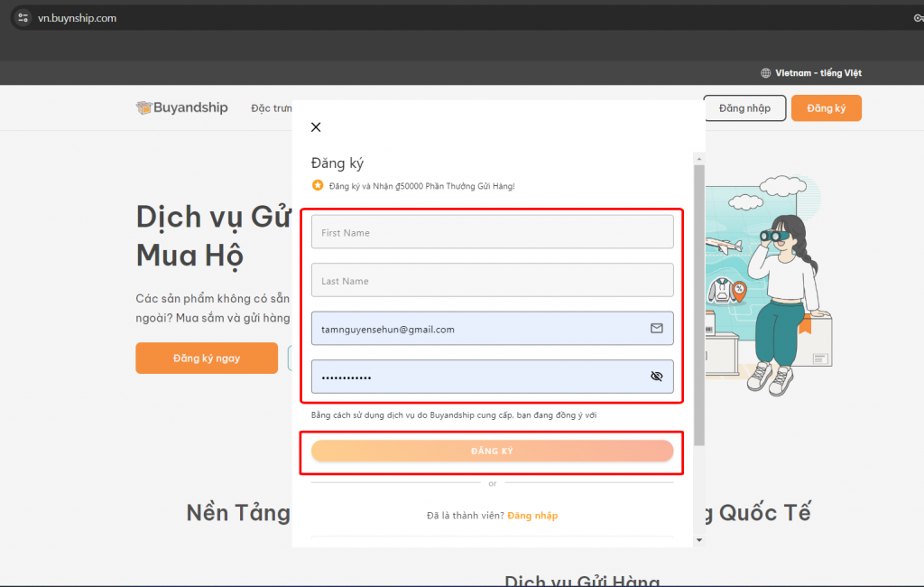
Task: Click the envelope icon in email field
Action: point(657,328)
